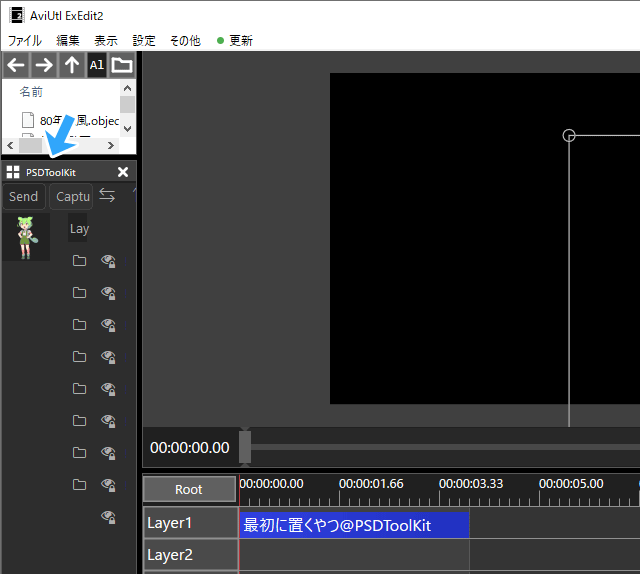Viewport: 640px width, 574px height.
Task: Open folder icon in browser toolbar
Action: pyautogui.click(x=122, y=65)
